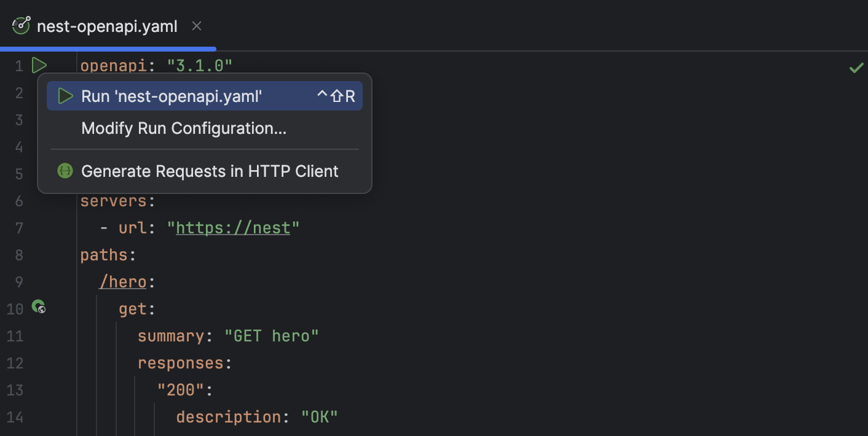Click the "GET hero" summary text
Viewport: 868px width, 436px height.
(x=272, y=335)
